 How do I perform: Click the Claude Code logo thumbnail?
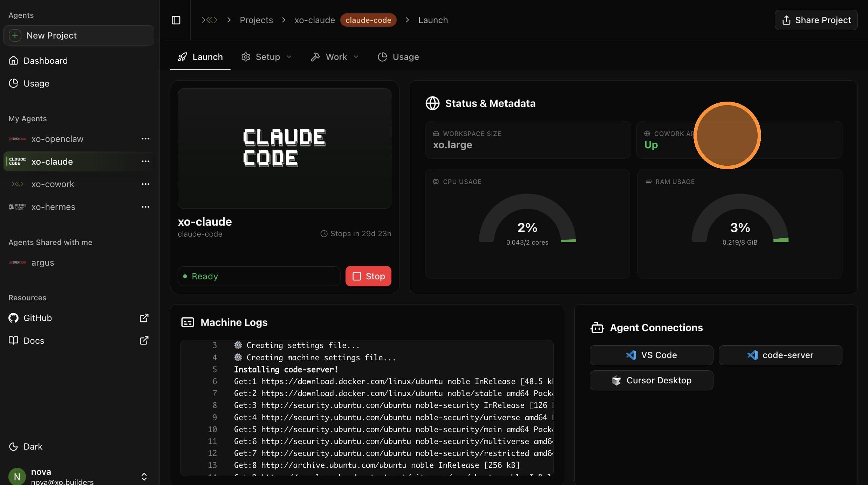click(285, 148)
